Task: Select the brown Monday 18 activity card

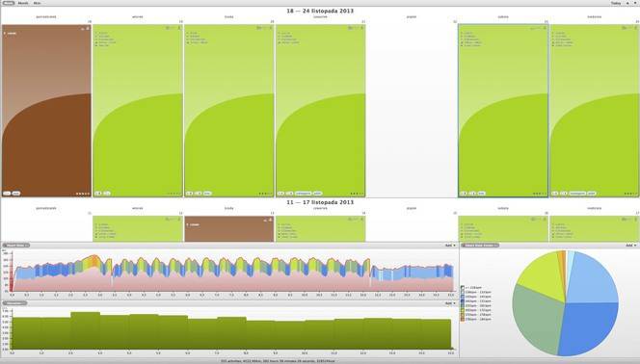Action: point(46,111)
